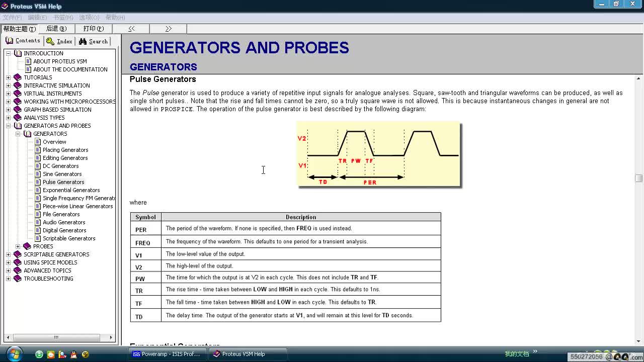Screen dimensions: 644x362
Task: Open the Single Frequency FM Generators topic
Action: pos(79,198)
